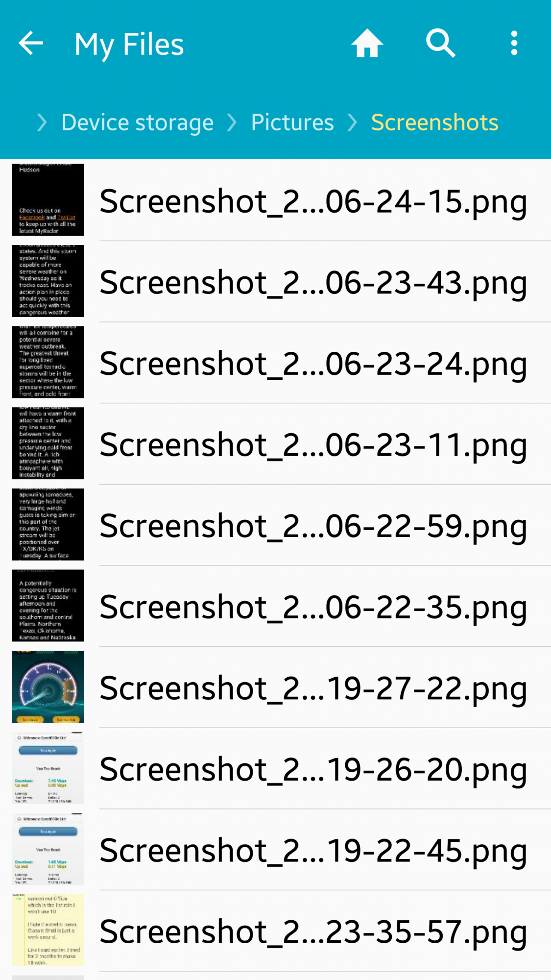Select Screenshots breadcrumb

(x=434, y=122)
